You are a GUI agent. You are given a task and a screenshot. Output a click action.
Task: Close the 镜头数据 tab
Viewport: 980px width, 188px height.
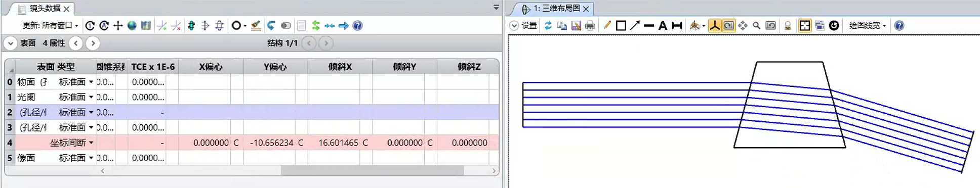(x=66, y=9)
